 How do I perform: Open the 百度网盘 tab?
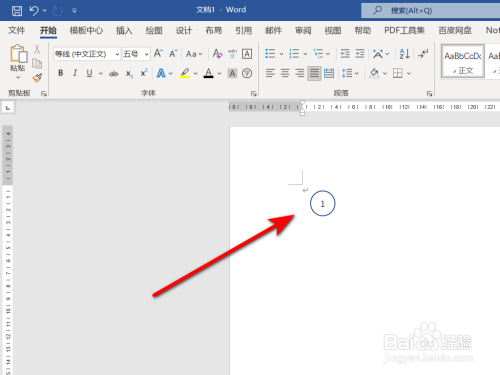pos(455,31)
